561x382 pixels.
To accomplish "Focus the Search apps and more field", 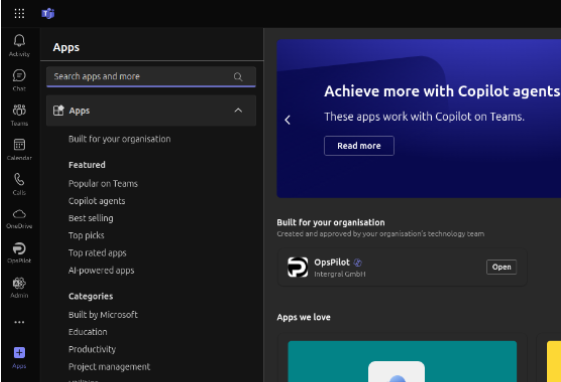I will pos(151,77).
